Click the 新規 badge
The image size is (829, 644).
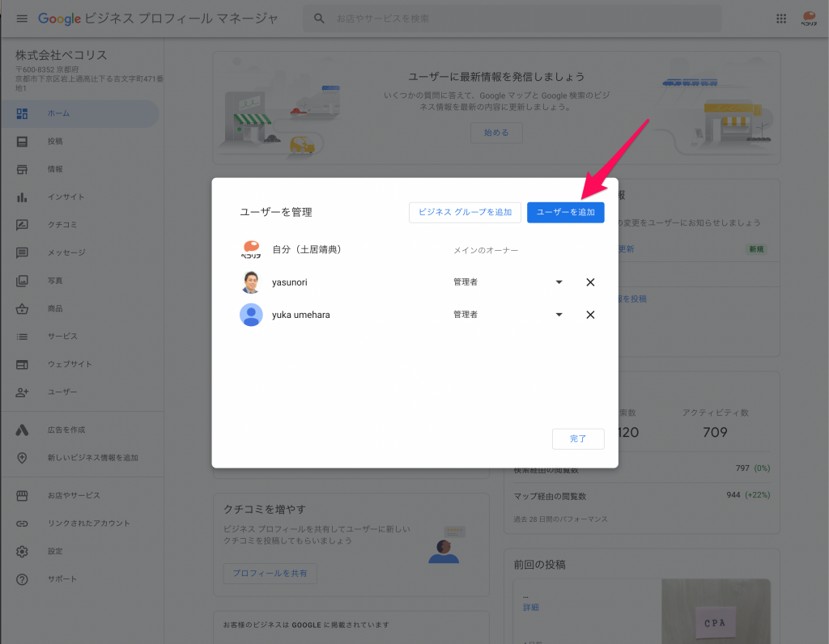coord(756,249)
